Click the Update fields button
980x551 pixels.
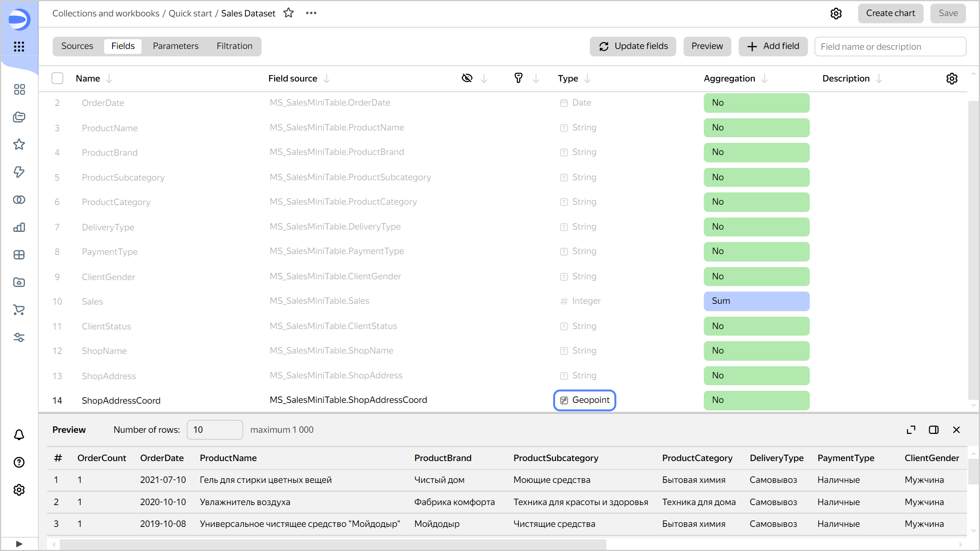pyautogui.click(x=633, y=46)
